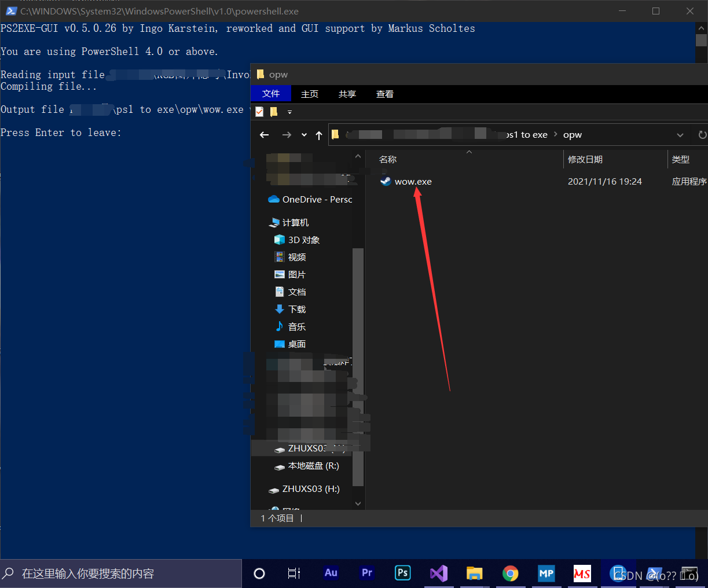Image resolution: width=708 pixels, height=588 pixels.
Task: Open recent locations dropdown arrow
Action: tap(304, 135)
